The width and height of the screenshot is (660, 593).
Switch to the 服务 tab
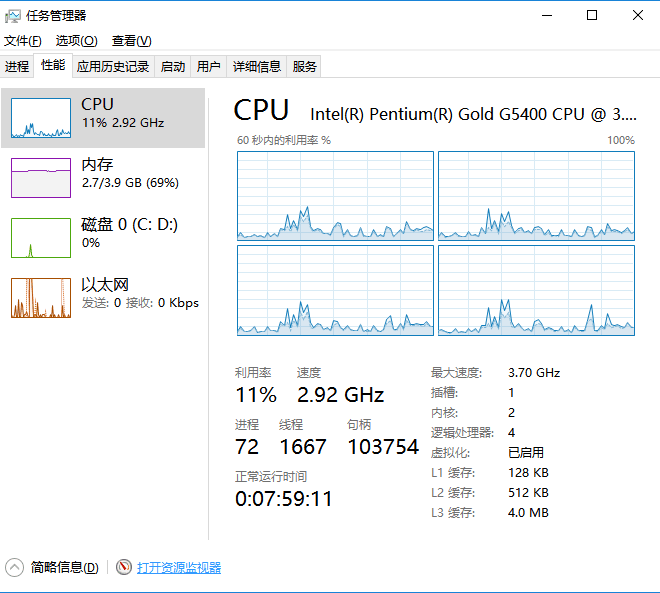[x=305, y=67]
